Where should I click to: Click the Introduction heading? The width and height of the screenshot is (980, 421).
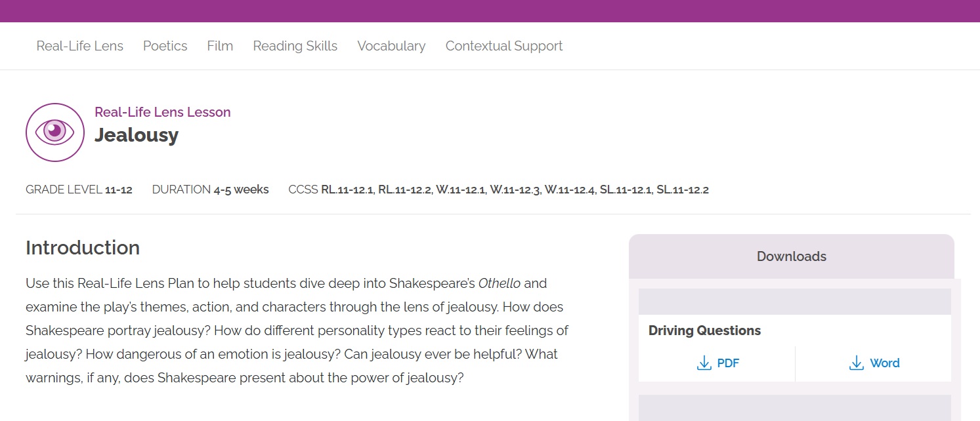(83, 248)
